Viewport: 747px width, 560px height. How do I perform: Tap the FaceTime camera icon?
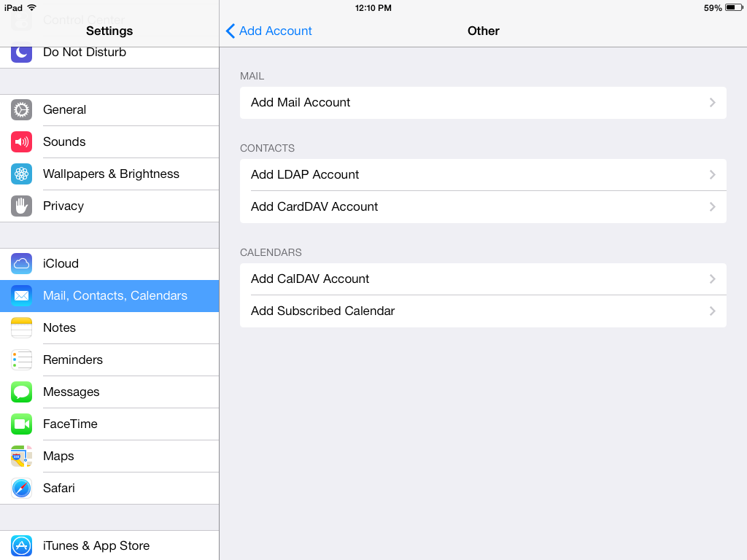21,424
